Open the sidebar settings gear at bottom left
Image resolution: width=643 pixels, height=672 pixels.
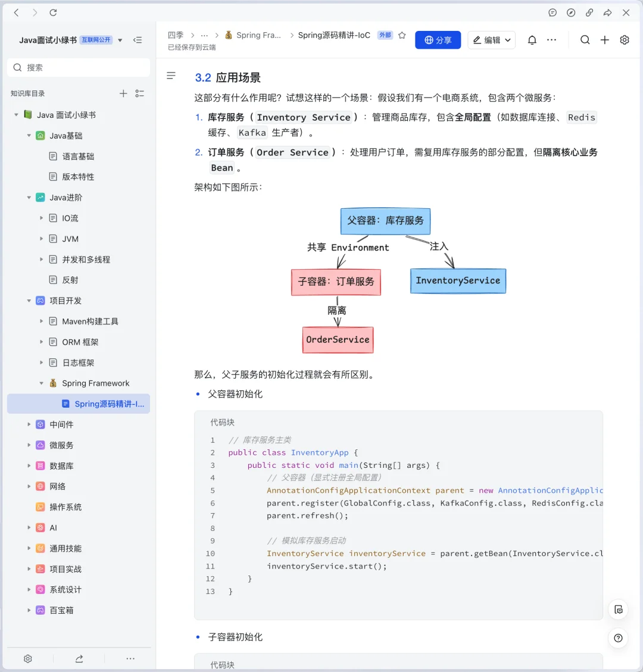(27, 659)
